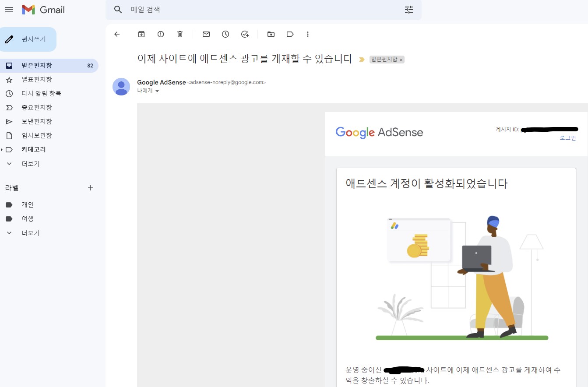Click the inbox unread count 82
This screenshot has height=387, width=588.
click(x=90, y=66)
